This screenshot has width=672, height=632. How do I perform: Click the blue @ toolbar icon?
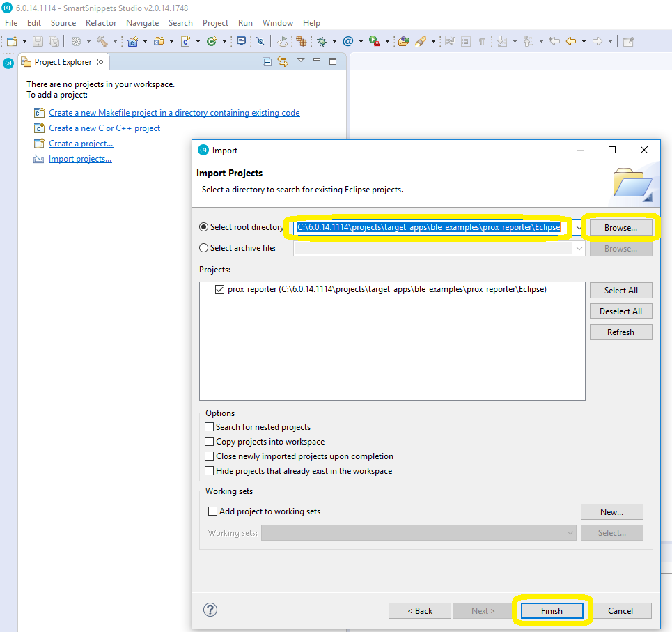[348, 41]
